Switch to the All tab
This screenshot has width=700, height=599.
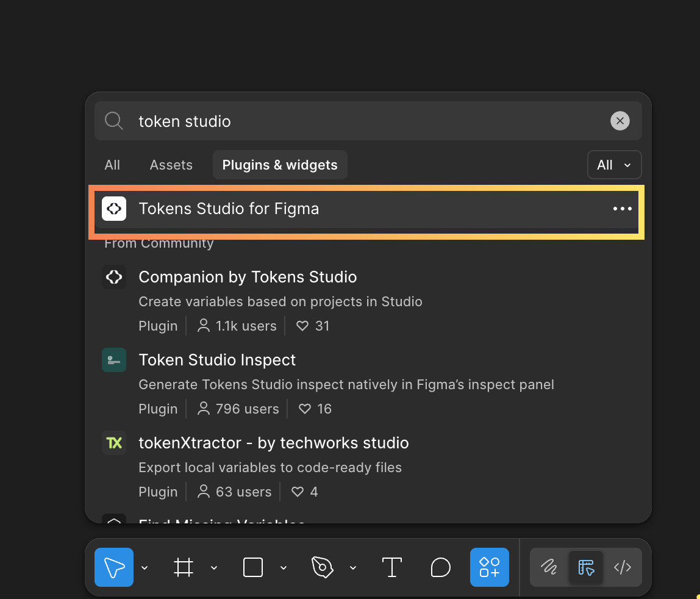point(112,165)
